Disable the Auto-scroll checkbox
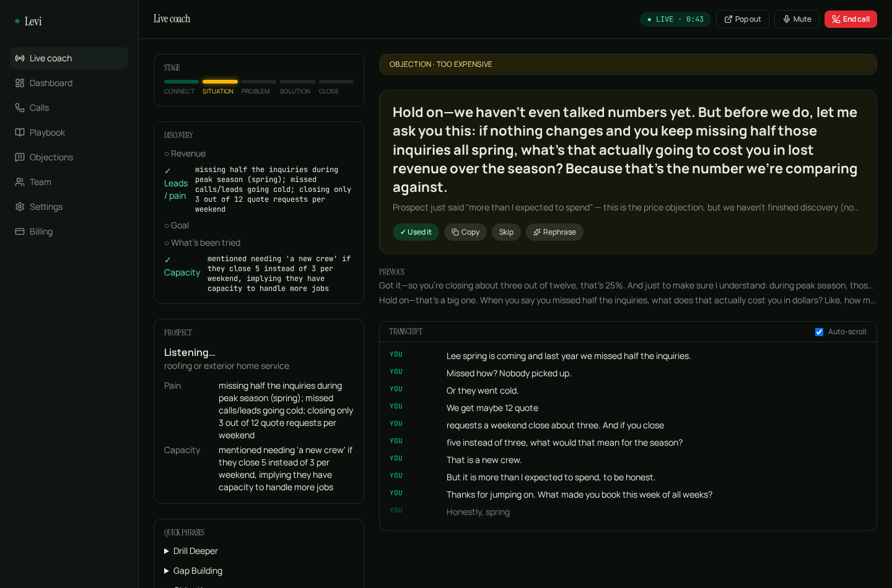 819,332
